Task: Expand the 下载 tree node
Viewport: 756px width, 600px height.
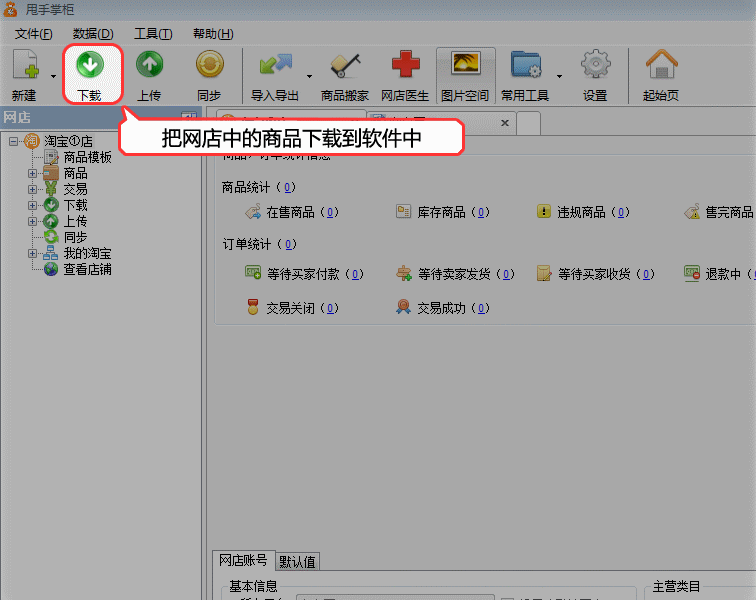Action: coord(32,205)
